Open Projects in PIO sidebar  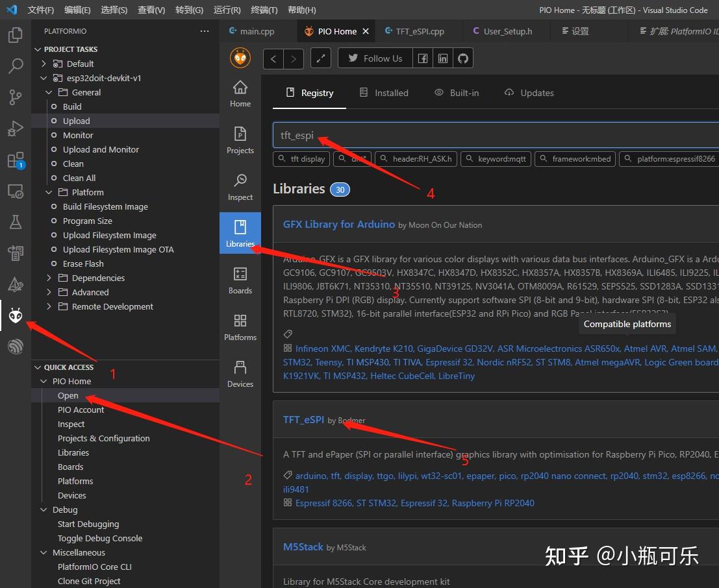[x=240, y=140]
